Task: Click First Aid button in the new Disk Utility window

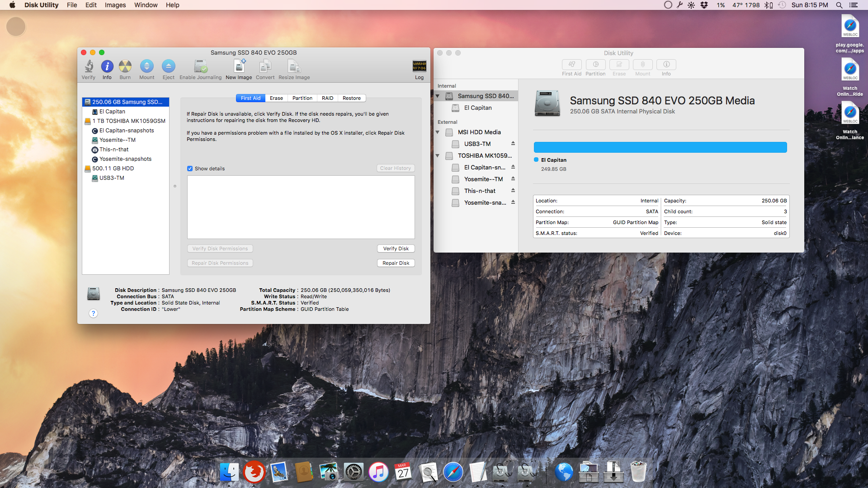Action: point(572,64)
